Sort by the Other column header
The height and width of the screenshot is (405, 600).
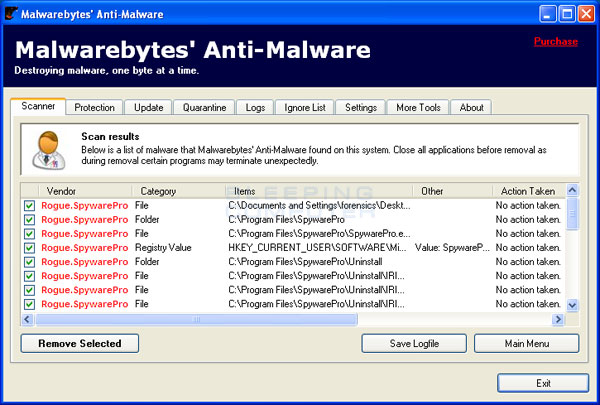point(453,191)
